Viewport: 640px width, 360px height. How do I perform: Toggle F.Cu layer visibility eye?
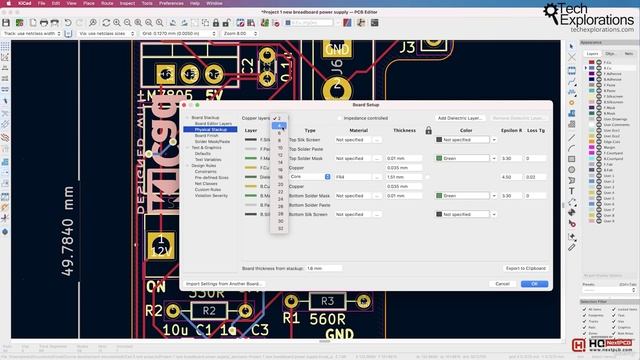click(x=599, y=62)
